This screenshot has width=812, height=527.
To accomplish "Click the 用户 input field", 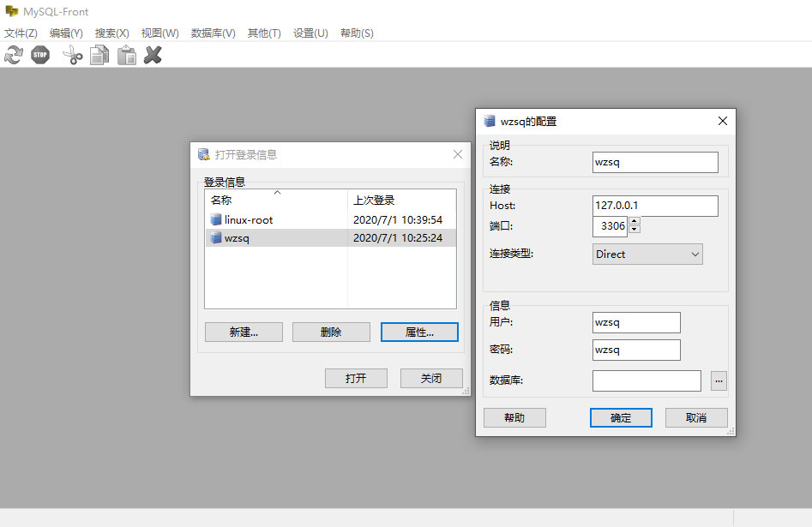I will tap(636, 322).
